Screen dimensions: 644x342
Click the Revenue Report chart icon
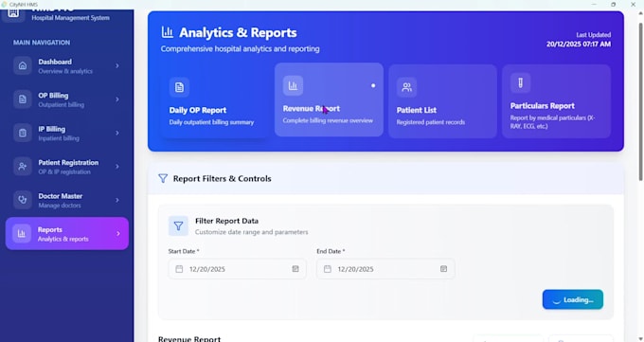[x=293, y=85]
